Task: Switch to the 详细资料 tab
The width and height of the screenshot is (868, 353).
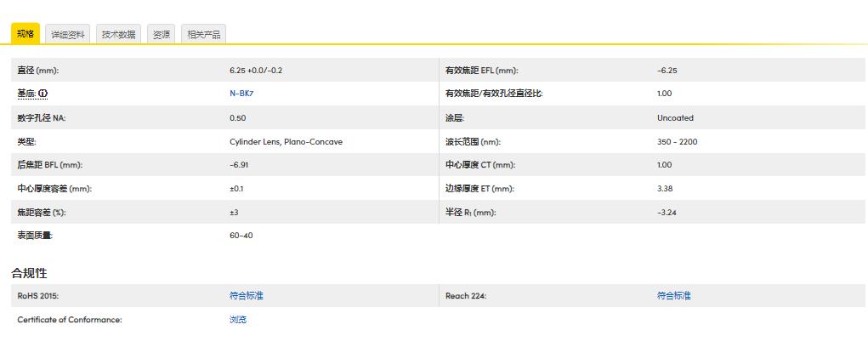Action: [x=67, y=34]
